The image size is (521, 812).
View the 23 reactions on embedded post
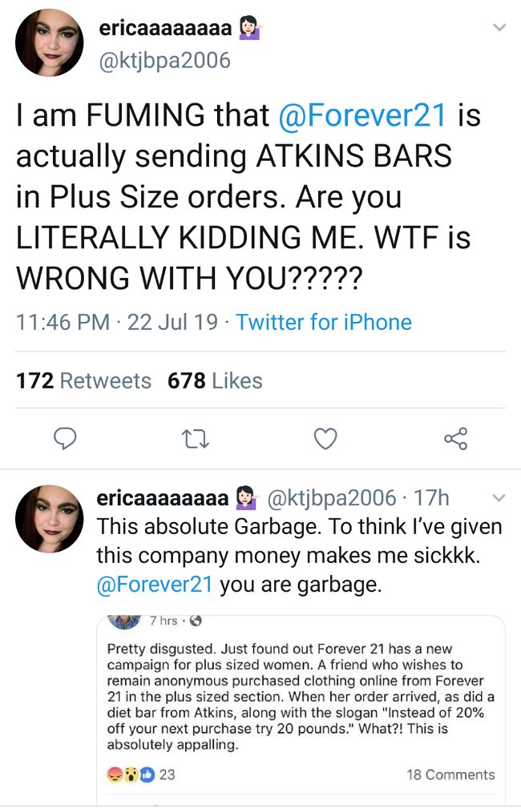click(x=141, y=774)
